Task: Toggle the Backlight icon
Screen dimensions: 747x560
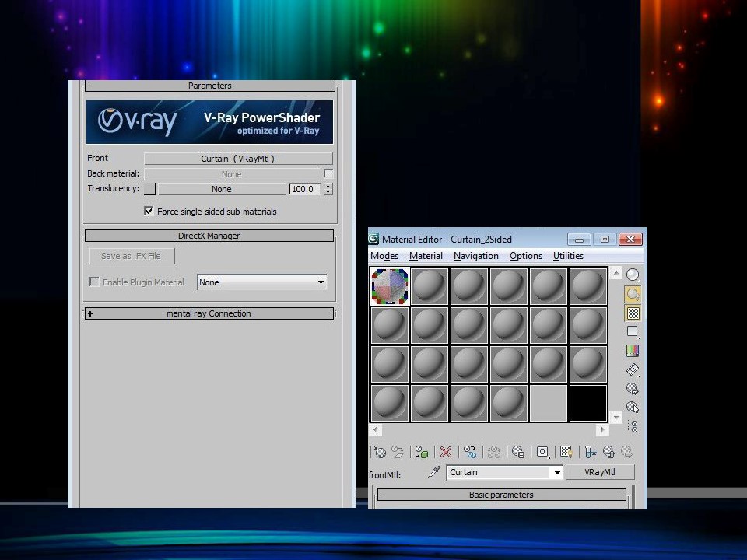Action: click(x=632, y=294)
